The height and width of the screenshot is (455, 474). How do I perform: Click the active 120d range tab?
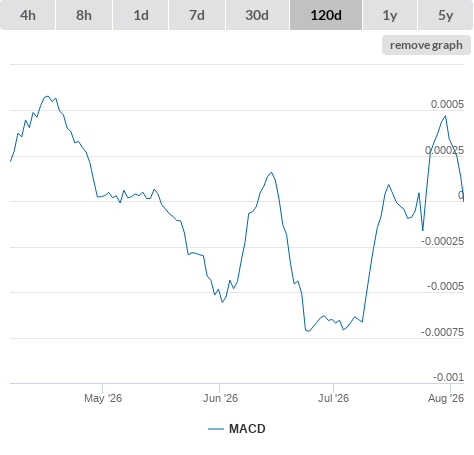tap(326, 15)
